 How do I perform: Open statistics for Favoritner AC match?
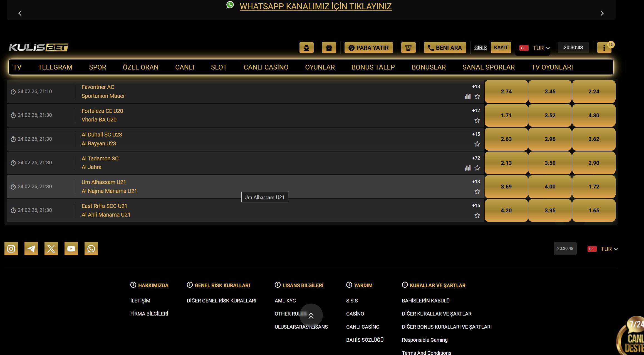[468, 96]
